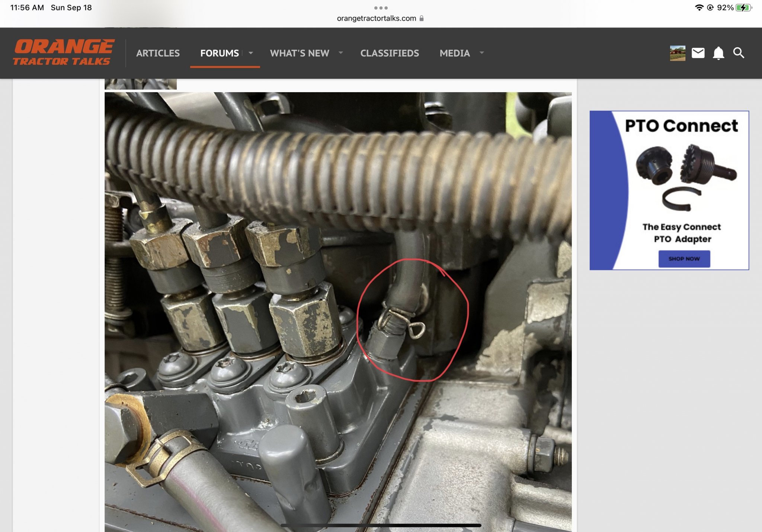The image size is (762, 532).
Task: Go to the What's New section
Action: click(x=300, y=53)
